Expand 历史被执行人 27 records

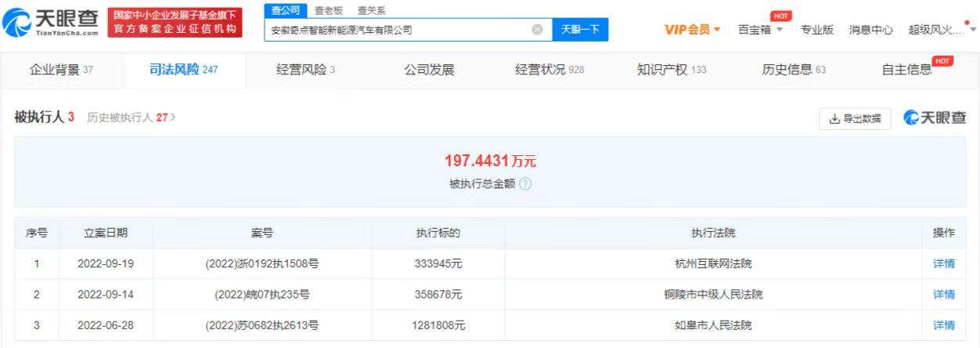[131, 118]
